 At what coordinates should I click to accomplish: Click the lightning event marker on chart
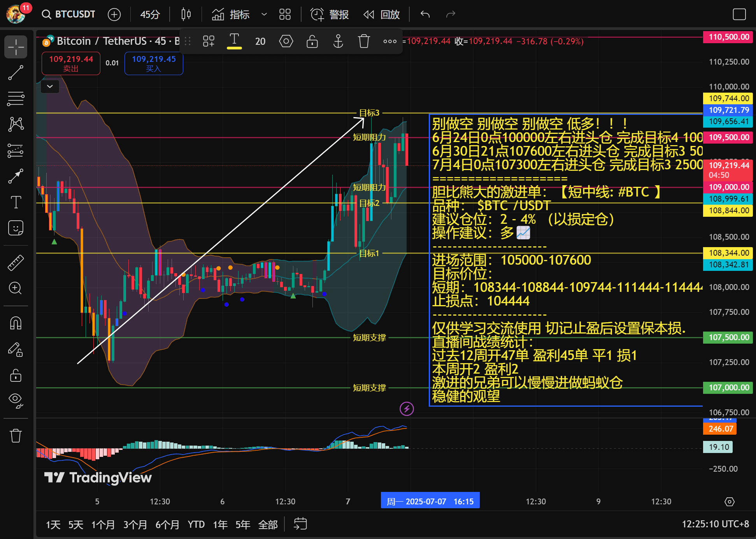(407, 409)
